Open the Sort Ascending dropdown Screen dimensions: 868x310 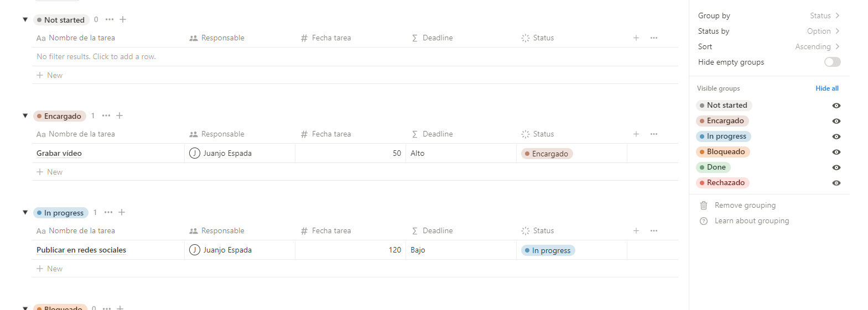click(817, 46)
